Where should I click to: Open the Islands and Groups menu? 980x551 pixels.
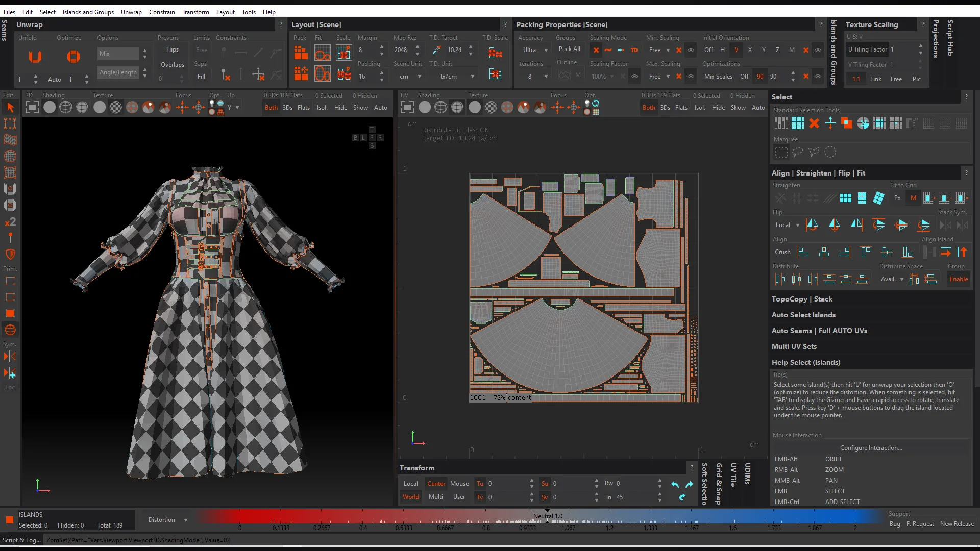[87, 11]
